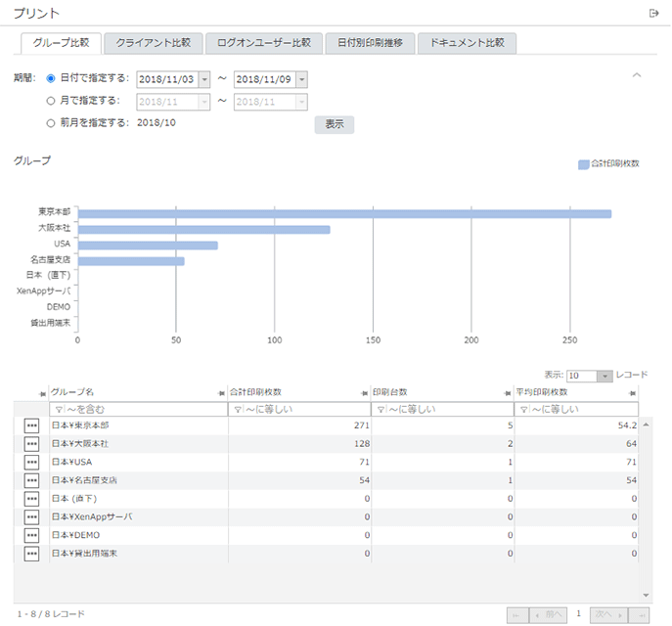Viewport: 672px width, 626px height.
Task: Switch to the クライアント比較 tab
Action: point(153,43)
